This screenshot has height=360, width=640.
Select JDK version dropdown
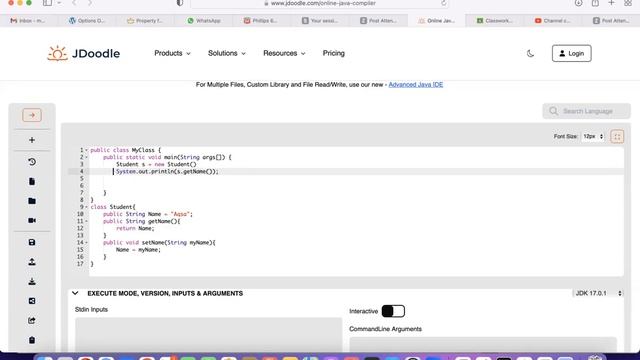pyautogui.click(x=598, y=293)
